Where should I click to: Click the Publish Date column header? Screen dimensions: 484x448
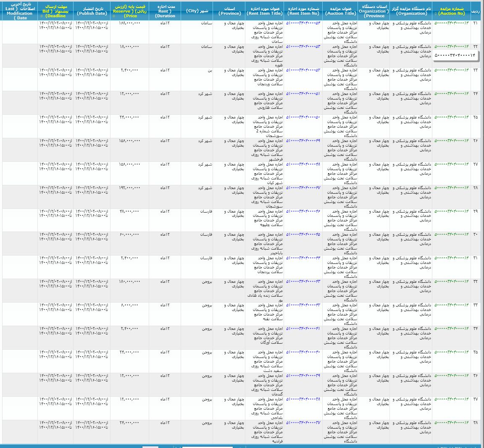[x=92, y=11]
